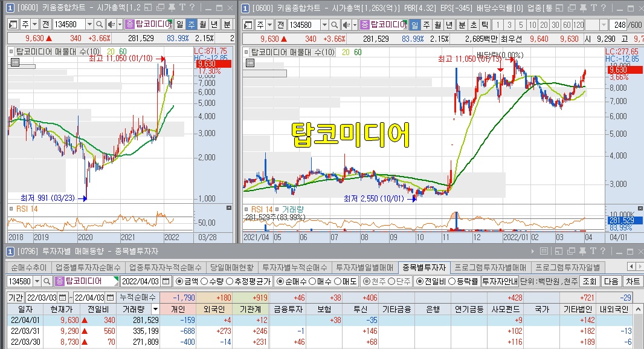Select the 틱 tick period in right chart
Image resolution: width=644 pixels, height=349 pixels.
tap(485, 25)
